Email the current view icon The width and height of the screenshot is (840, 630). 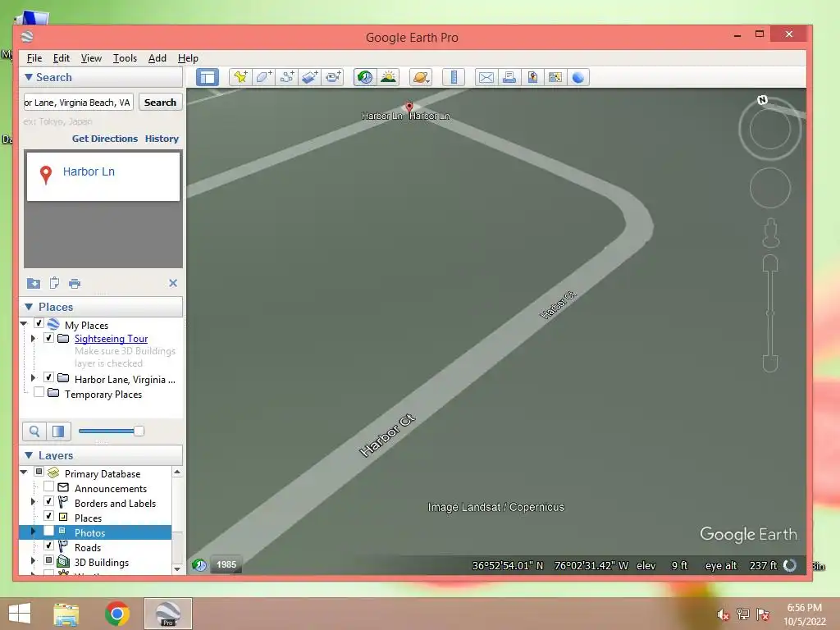[x=486, y=77]
